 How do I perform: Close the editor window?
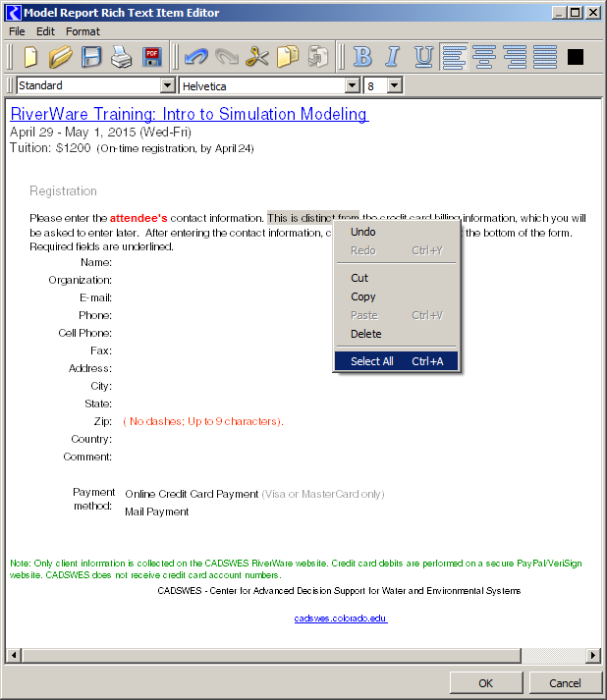coord(592,13)
